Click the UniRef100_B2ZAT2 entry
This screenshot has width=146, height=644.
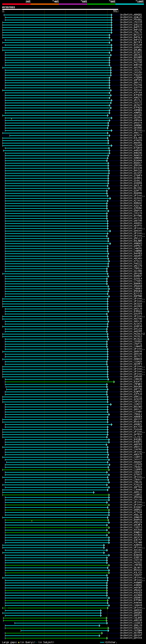click(x=131, y=52)
